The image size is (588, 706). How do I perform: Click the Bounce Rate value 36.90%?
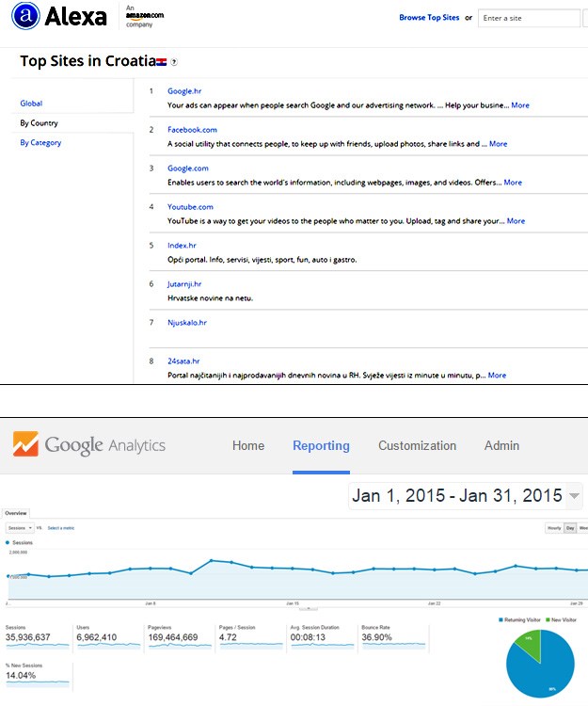click(x=376, y=637)
